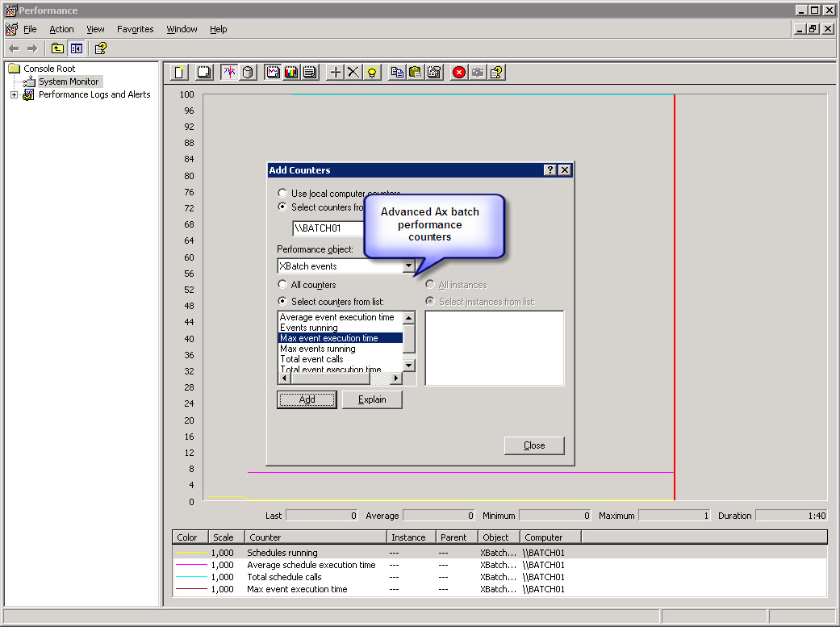Click the New Counter Set toolbar icon
This screenshot has width=840, height=627.
point(180,73)
